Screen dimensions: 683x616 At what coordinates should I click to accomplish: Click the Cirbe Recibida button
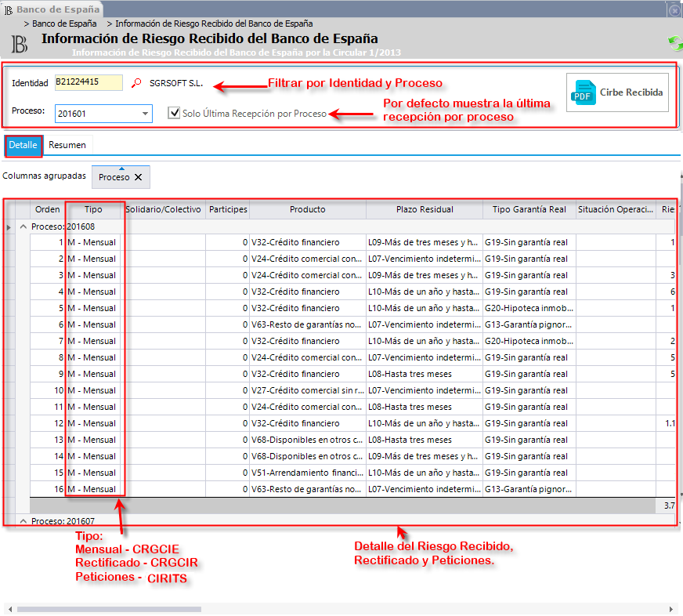tap(617, 92)
